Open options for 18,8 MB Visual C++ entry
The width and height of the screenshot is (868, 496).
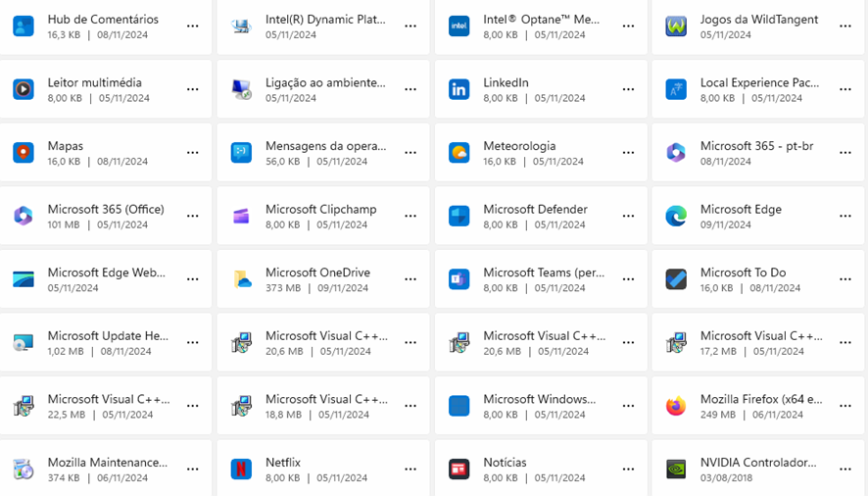tap(410, 406)
